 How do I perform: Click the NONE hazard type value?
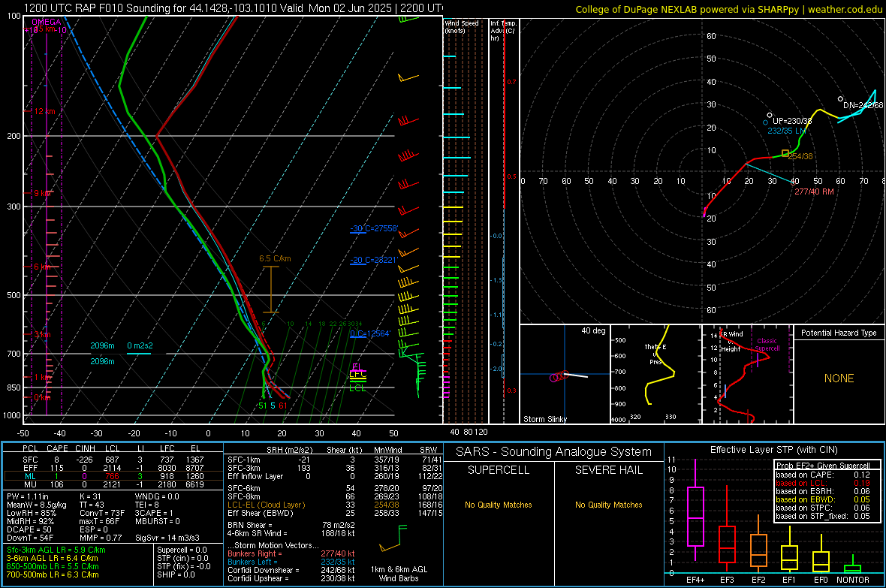pyautogui.click(x=839, y=378)
